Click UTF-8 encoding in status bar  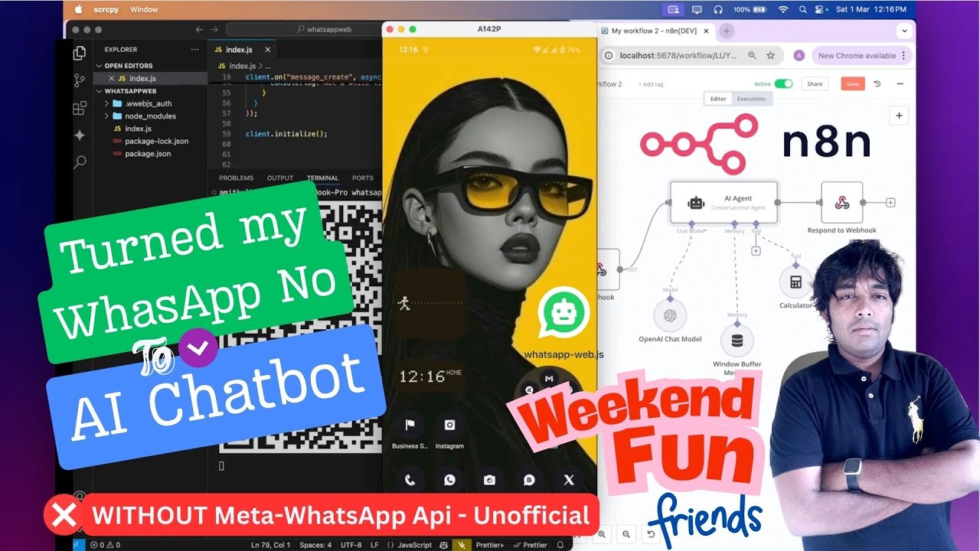click(x=351, y=545)
